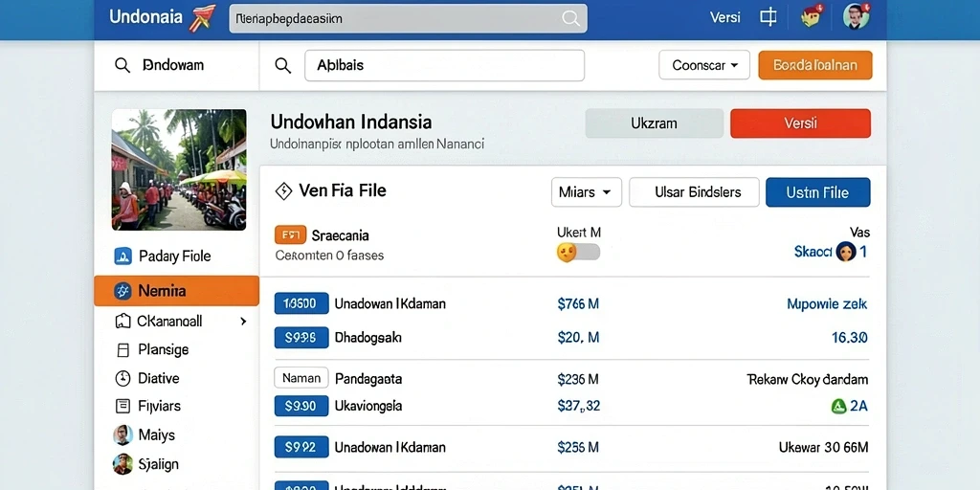Viewport: 980px width, 490px height.
Task: Click the Undowhan Indansia heading
Action: pyautogui.click(x=351, y=122)
